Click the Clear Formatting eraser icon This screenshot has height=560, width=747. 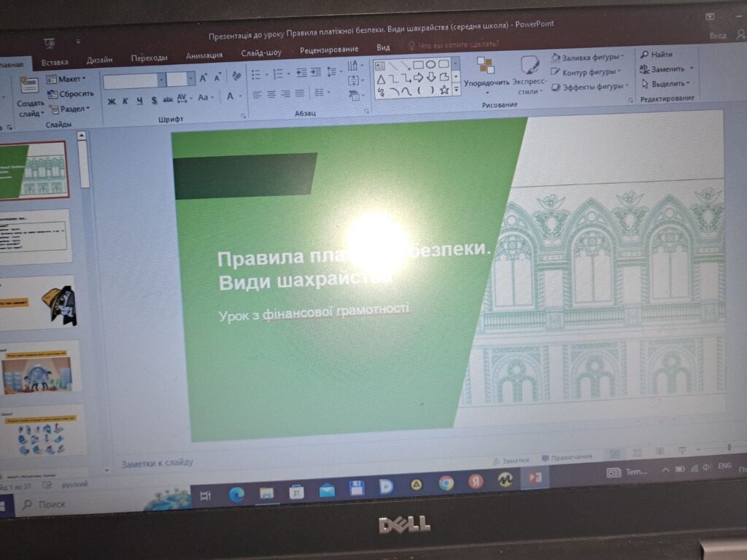[x=236, y=77]
